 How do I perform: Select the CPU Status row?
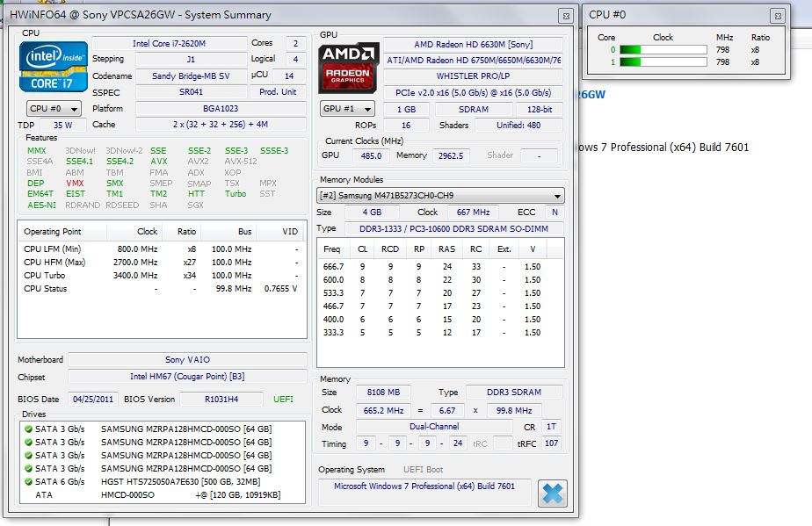point(162,289)
